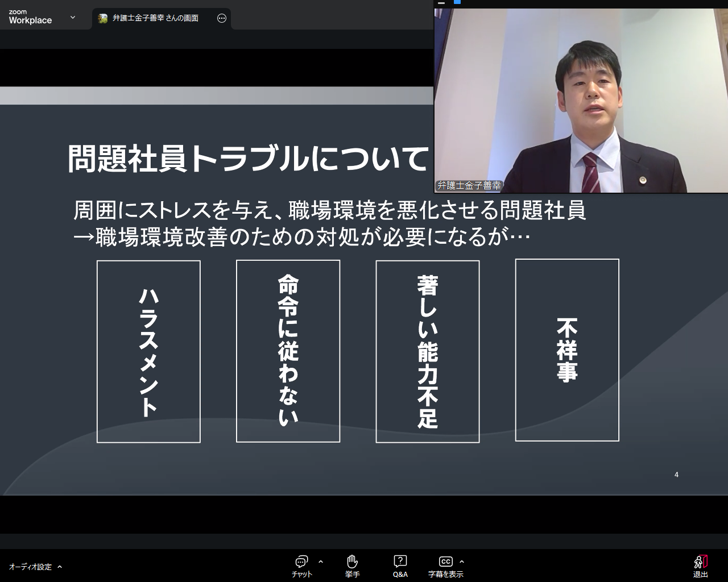Expand the caption options chevron

coord(462,562)
